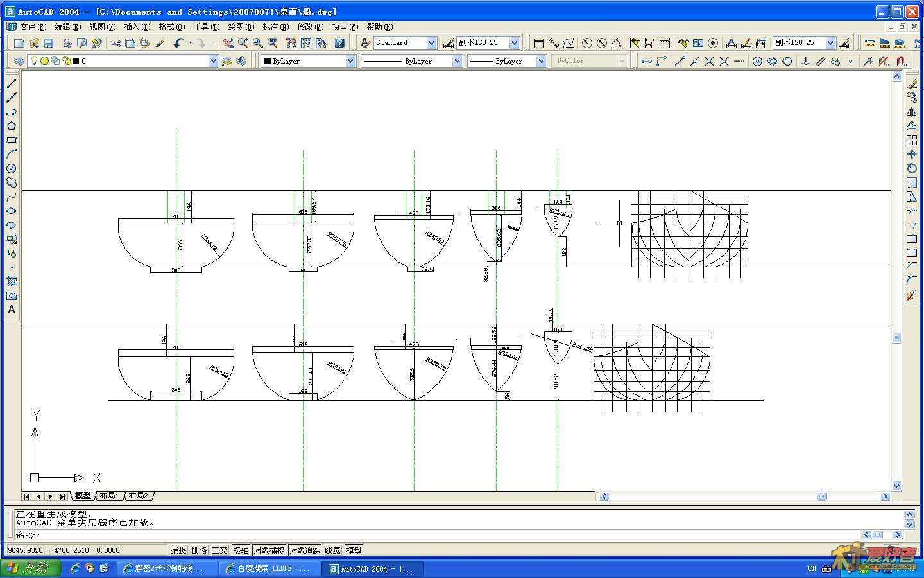Select the Rotate tool in the modify toolbar
The image size is (924, 578).
(912, 168)
